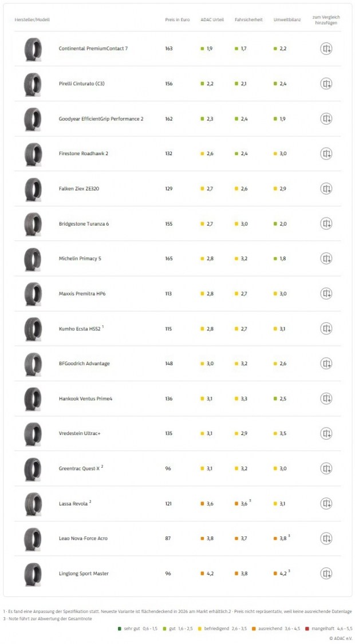Click the Greentrac Quest-X tire image

[33, 468]
